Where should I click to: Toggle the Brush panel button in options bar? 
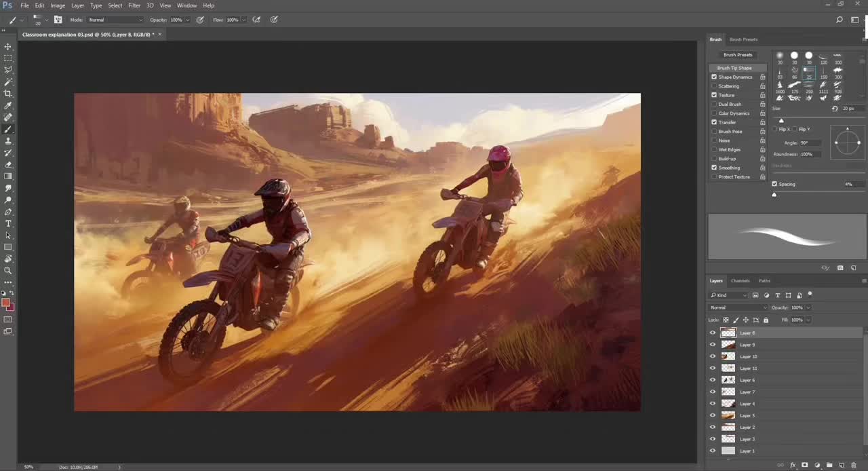pos(58,20)
